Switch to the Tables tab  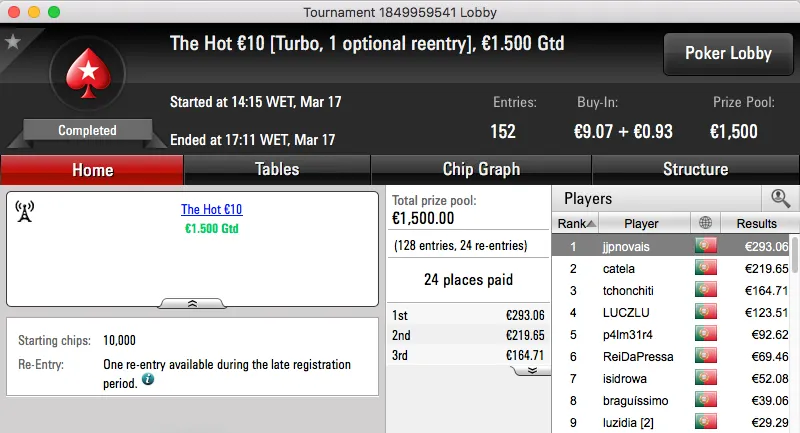point(277,169)
